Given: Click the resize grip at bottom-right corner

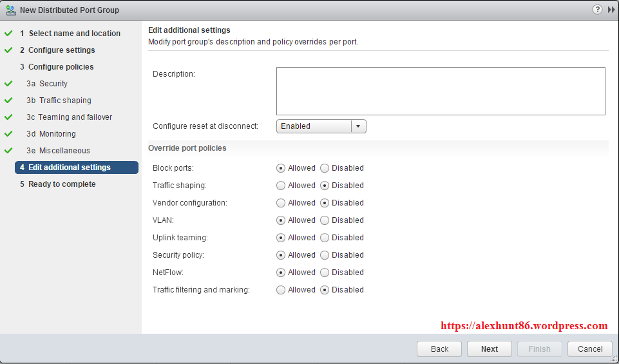Looking at the screenshot, I should click(x=613, y=358).
